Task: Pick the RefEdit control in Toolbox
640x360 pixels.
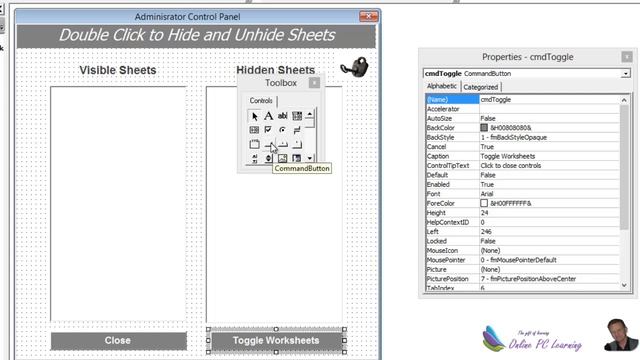Action: (x=297, y=158)
